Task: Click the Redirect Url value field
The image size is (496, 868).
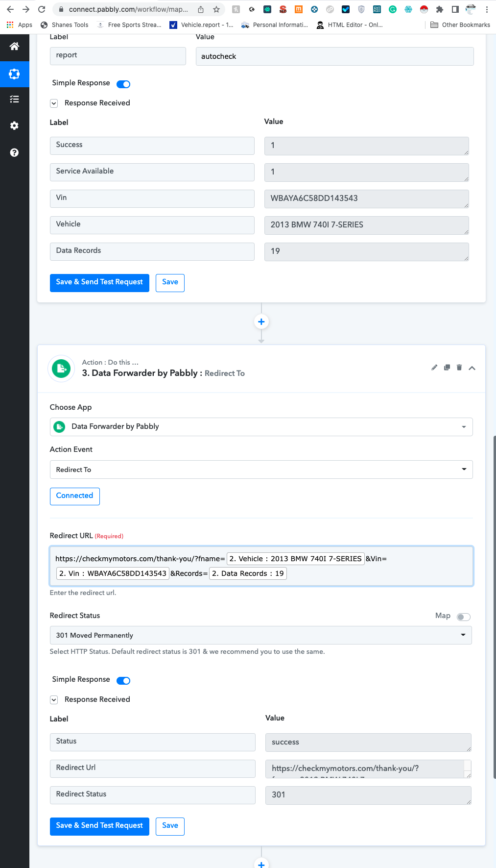Action: [368, 769]
